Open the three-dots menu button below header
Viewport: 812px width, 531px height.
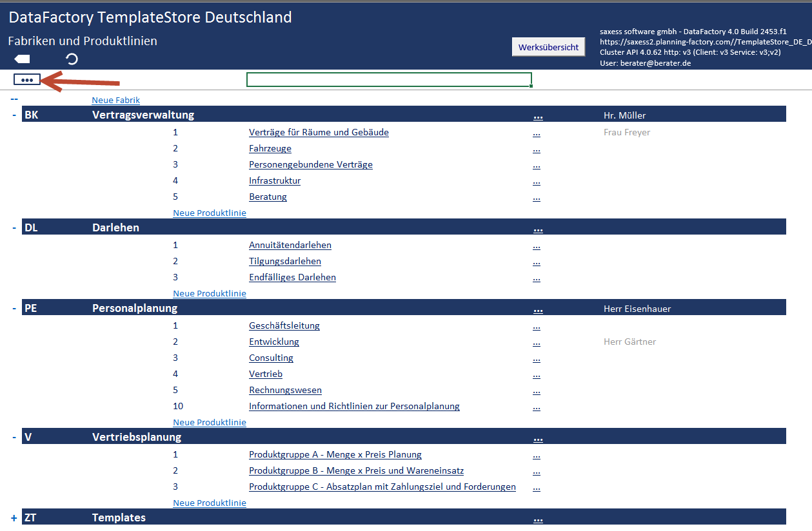pyautogui.click(x=27, y=80)
